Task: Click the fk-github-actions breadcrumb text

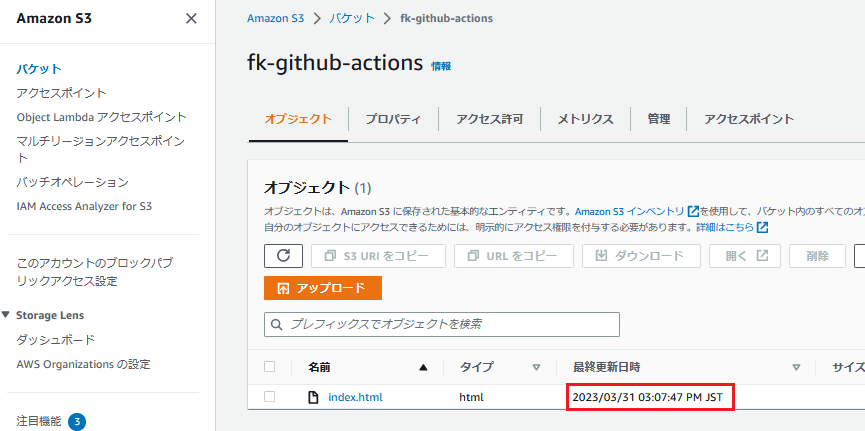Action: tap(447, 18)
